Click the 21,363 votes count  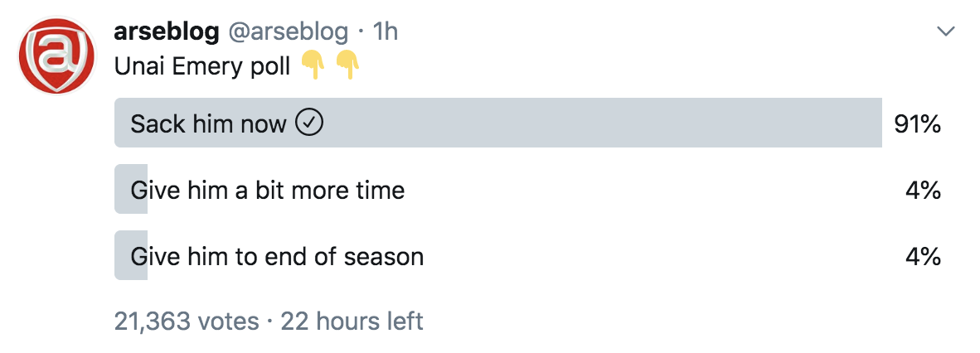[x=187, y=322]
